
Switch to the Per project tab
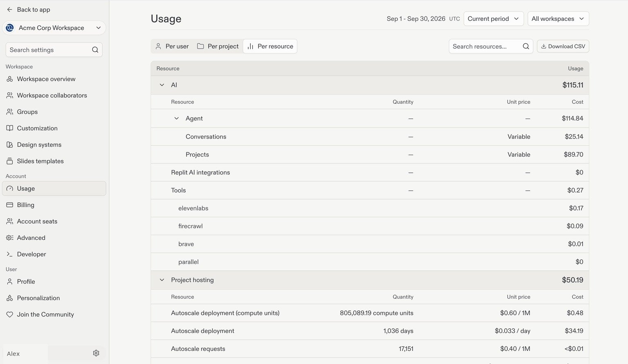(x=218, y=46)
